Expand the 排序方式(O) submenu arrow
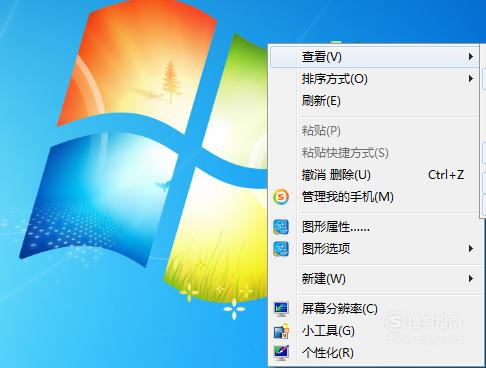Viewport: 486px width, 368px height. click(x=471, y=79)
